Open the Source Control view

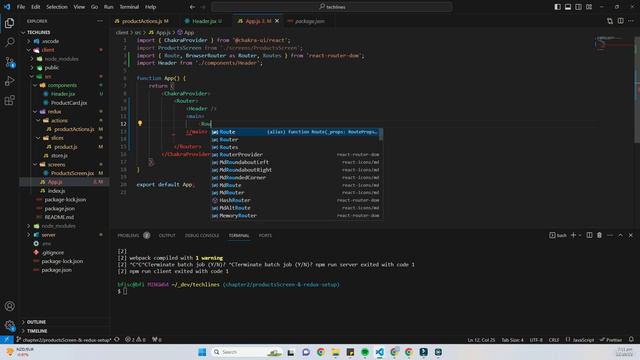[x=9, y=62]
